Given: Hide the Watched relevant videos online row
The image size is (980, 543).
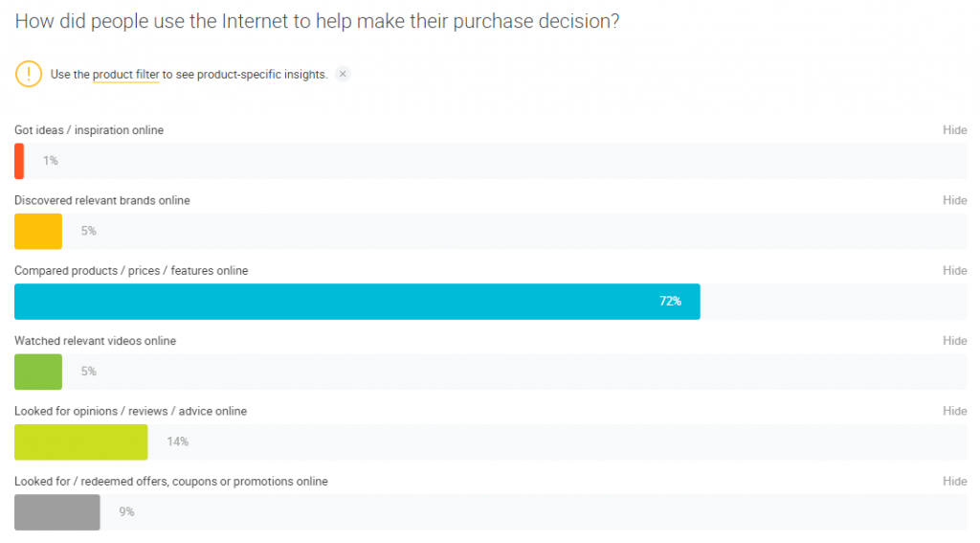Looking at the screenshot, I should click(x=954, y=341).
